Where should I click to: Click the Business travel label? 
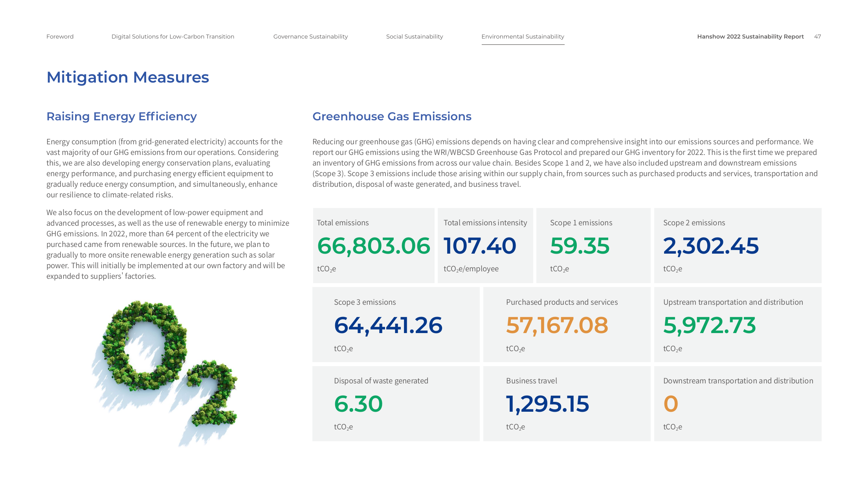pyautogui.click(x=532, y=381)
